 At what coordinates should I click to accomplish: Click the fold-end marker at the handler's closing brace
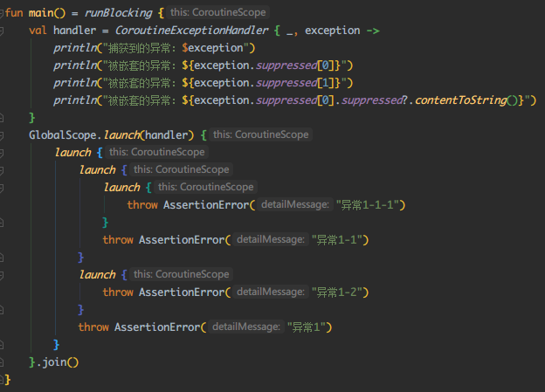point(2,118)
